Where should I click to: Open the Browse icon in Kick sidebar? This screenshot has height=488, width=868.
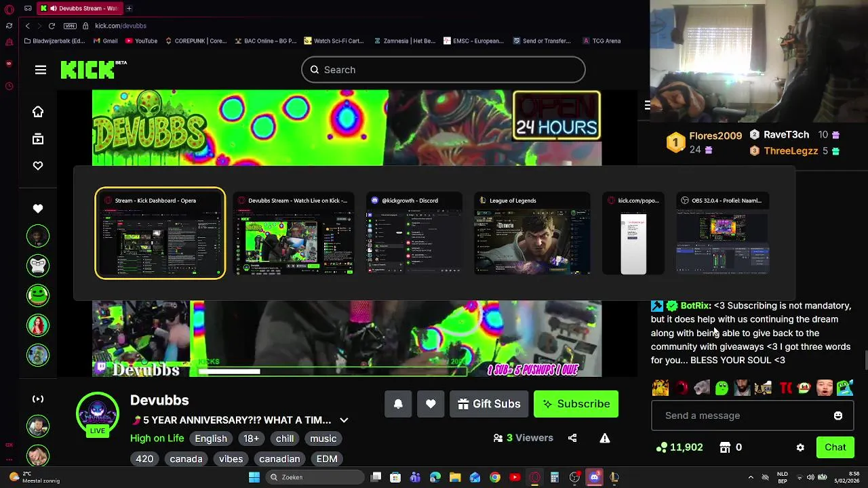(38, 139)
